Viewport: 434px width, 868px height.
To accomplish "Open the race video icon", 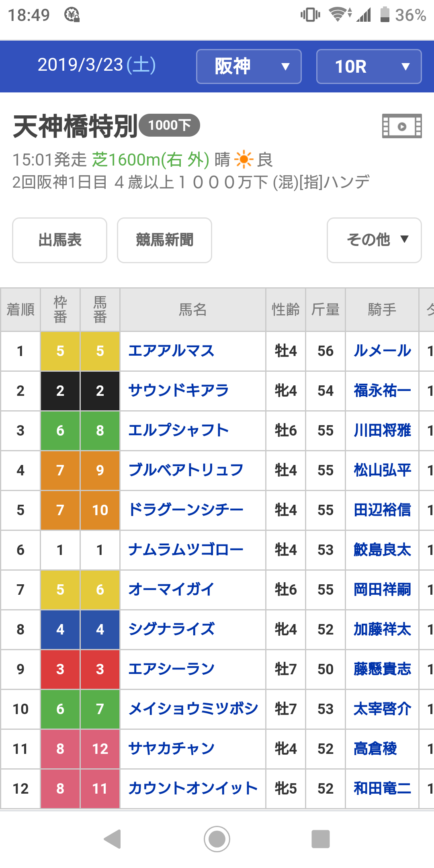I will coord(401,126).
